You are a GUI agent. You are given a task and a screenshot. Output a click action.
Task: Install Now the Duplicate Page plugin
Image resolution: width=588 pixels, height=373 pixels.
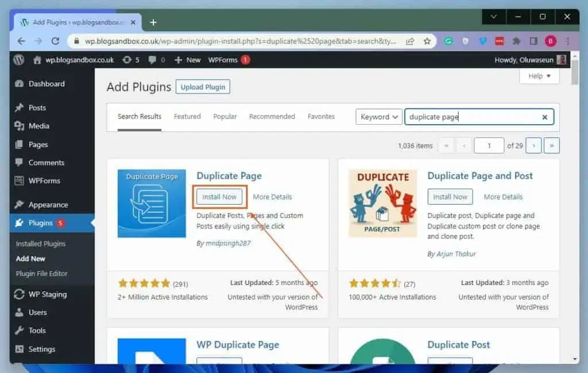219,197
